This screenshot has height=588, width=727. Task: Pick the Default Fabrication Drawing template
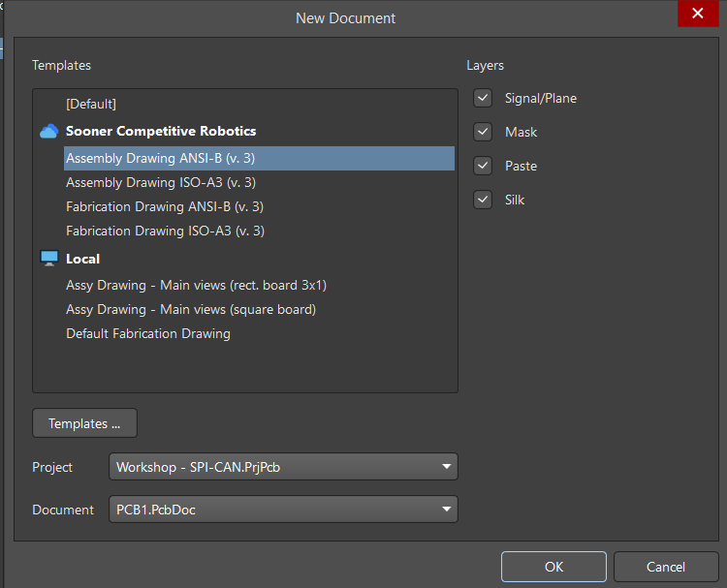point(148,333)
